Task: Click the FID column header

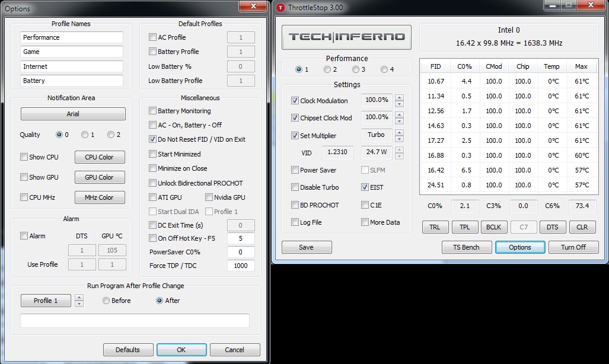Action: pyautogui.click(x=435, y=66)
